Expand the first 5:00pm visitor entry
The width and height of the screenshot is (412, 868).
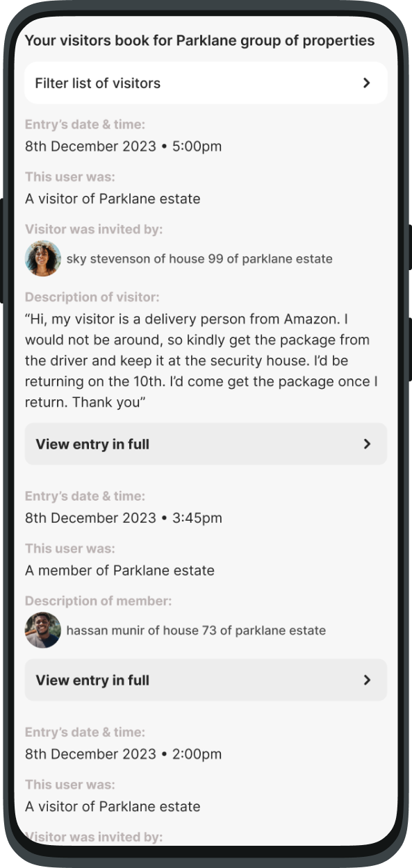[x=206, y=444]
